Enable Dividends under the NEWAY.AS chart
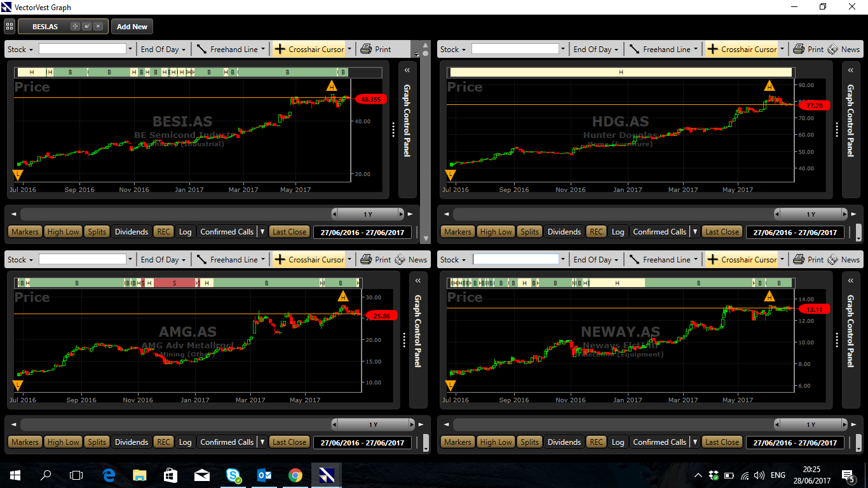Viewport: 868px width, 488px height. tap(564, 442)
